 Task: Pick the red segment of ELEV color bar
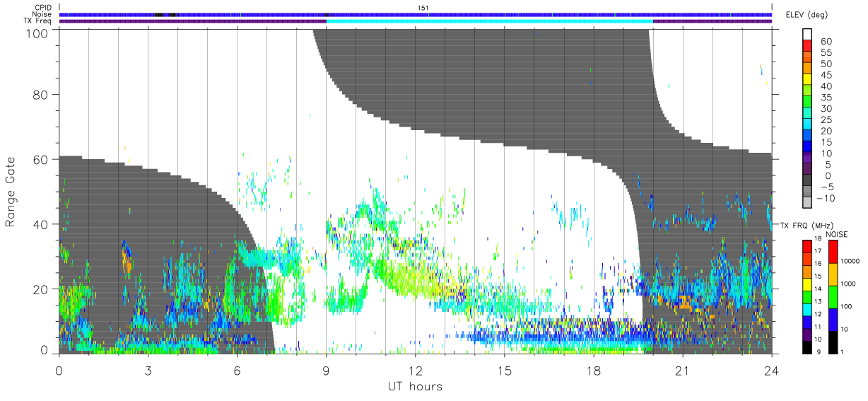coord(807,45)
